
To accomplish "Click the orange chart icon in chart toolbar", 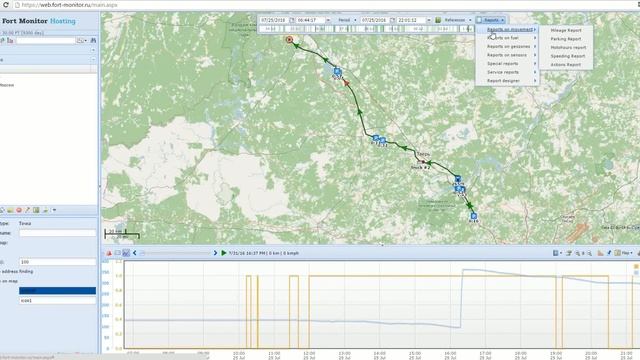I will coord(600,253).
